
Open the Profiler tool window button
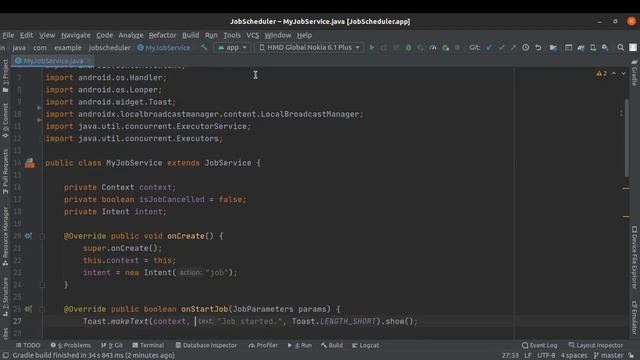[263, 345]
